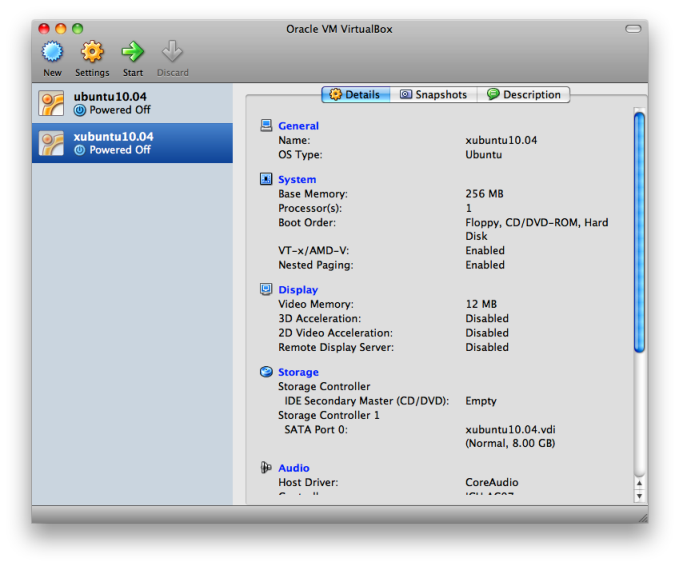679x566 pixels.
Task: Click the OS Type Ubuntu value
Action: tap(484, 155)
